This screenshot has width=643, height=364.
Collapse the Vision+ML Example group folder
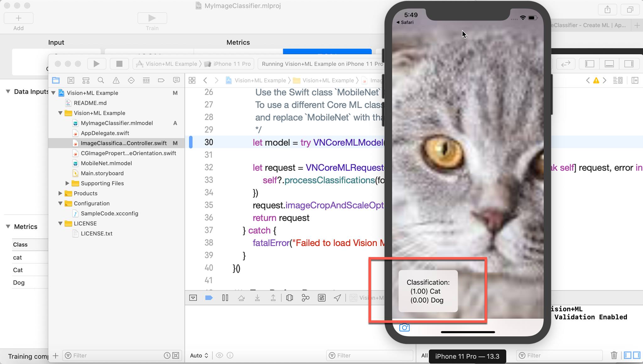pos(60,113)
